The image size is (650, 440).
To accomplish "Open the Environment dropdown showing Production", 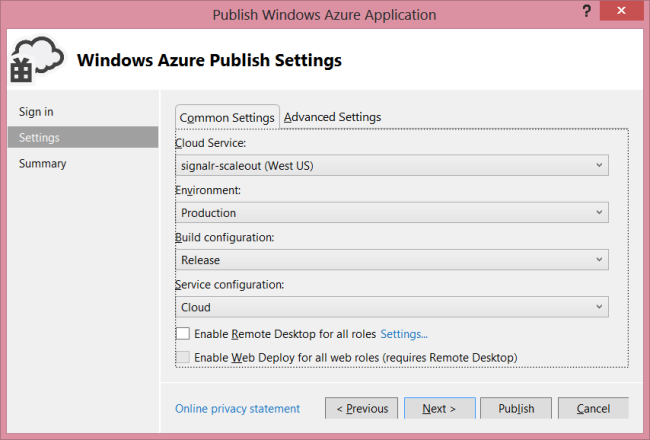I will [599, 212].
